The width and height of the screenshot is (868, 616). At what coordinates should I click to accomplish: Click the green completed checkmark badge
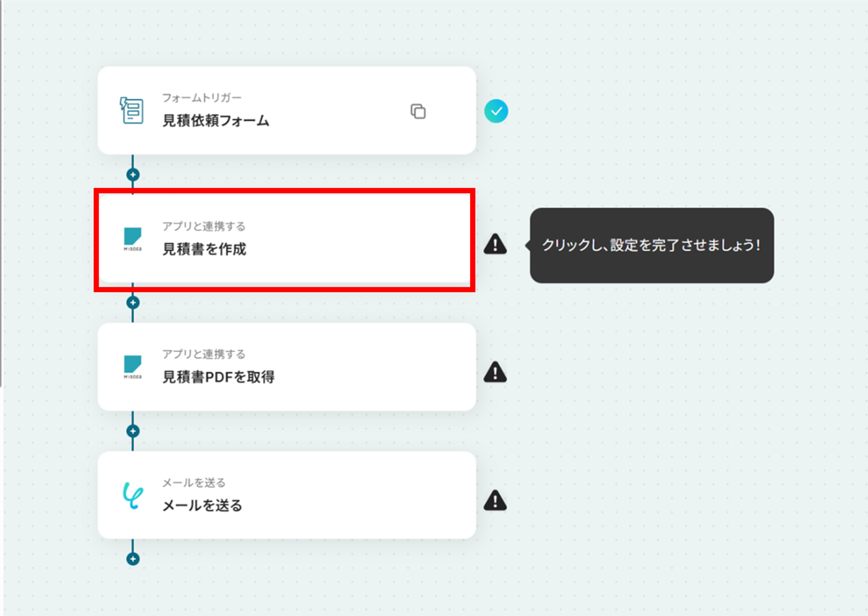pos(496,111)
